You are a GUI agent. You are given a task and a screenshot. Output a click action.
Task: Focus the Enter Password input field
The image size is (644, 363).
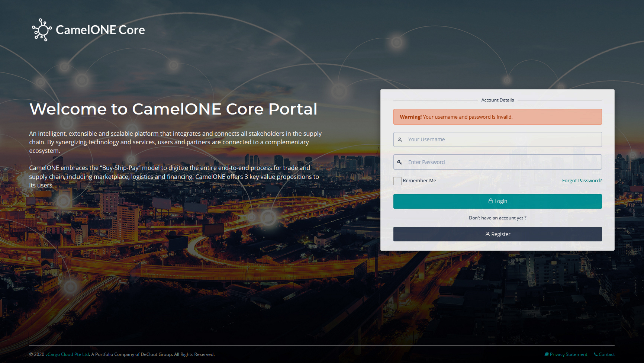click(x=502, y=162)
